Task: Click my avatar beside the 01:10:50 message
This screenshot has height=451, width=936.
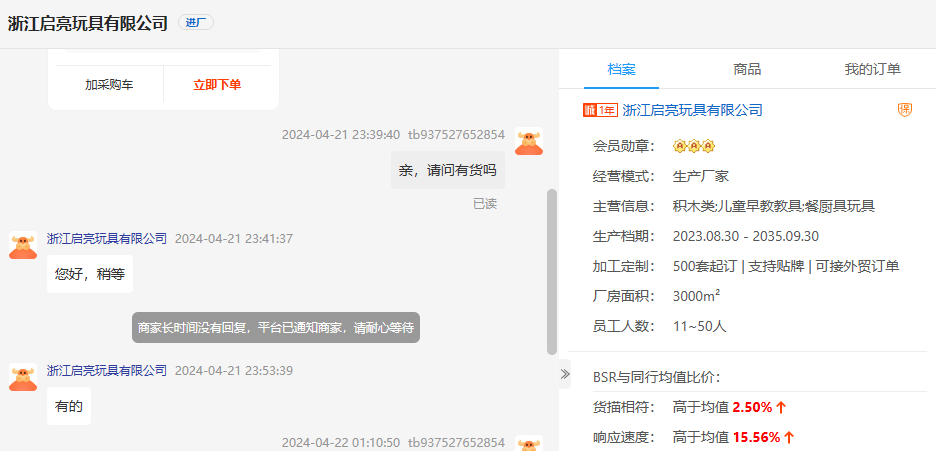Action: [x=529, y=444]
